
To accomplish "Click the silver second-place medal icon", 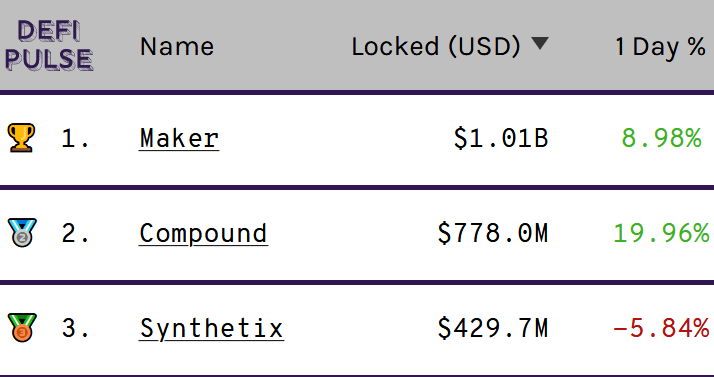I will (x=22, y=233).
